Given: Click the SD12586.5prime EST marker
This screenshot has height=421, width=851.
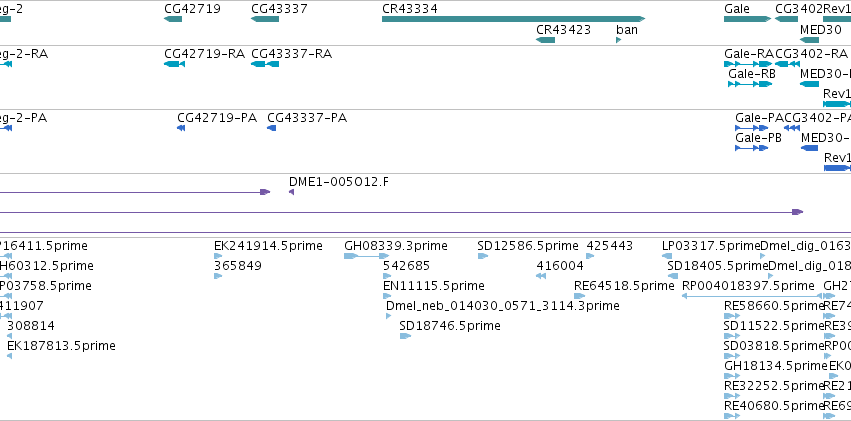Looking at the screenshot, I should pyautogui.click(x=482, y=256).
